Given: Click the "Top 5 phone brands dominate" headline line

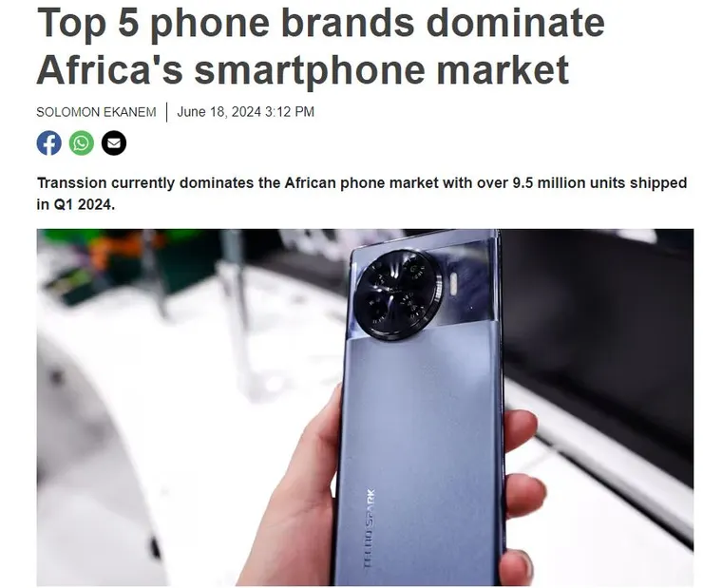Looking at the screenshot, I should 320,23.
